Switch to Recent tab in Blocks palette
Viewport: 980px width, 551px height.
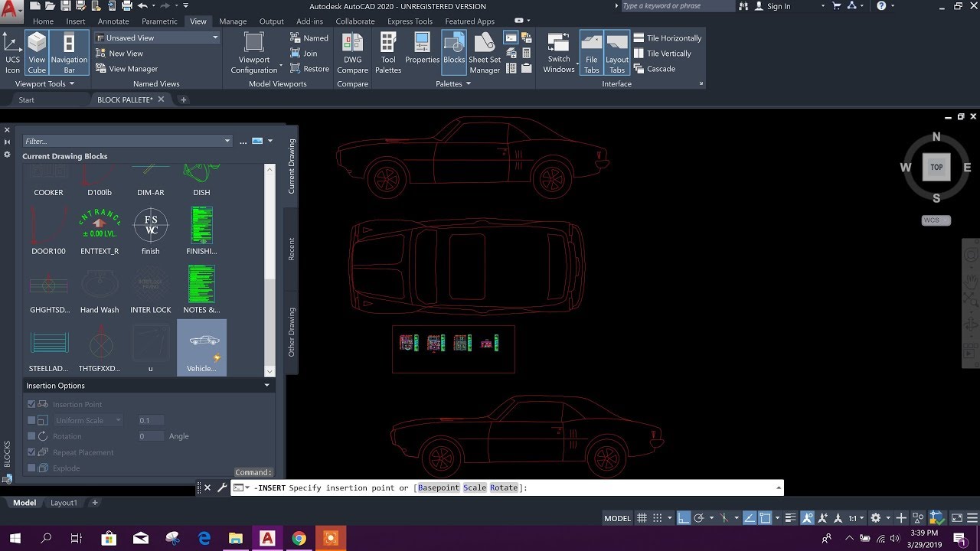(x=292, y=249)
